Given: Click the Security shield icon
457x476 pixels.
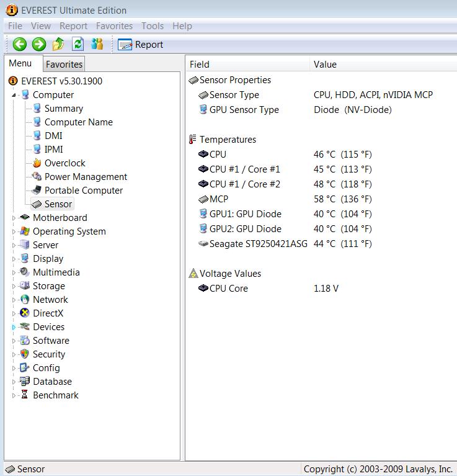Looking at the screenshot, I should pyautogui.click(x=25, y=354).
